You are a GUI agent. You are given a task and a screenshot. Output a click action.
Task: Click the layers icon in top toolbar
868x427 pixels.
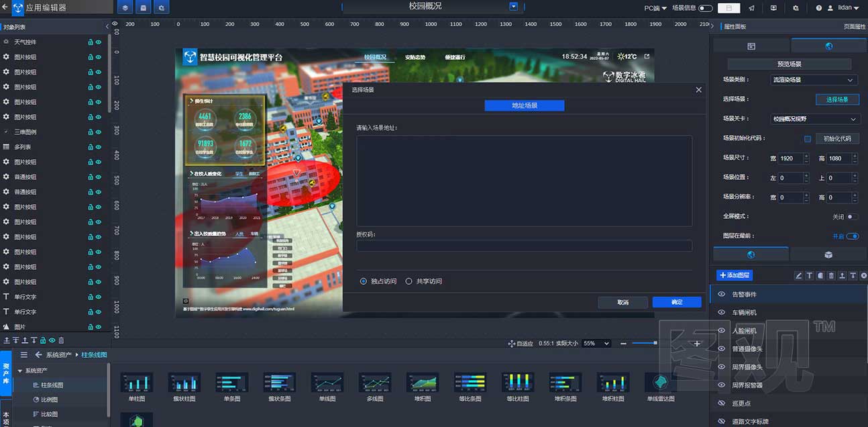coord(125,7)
